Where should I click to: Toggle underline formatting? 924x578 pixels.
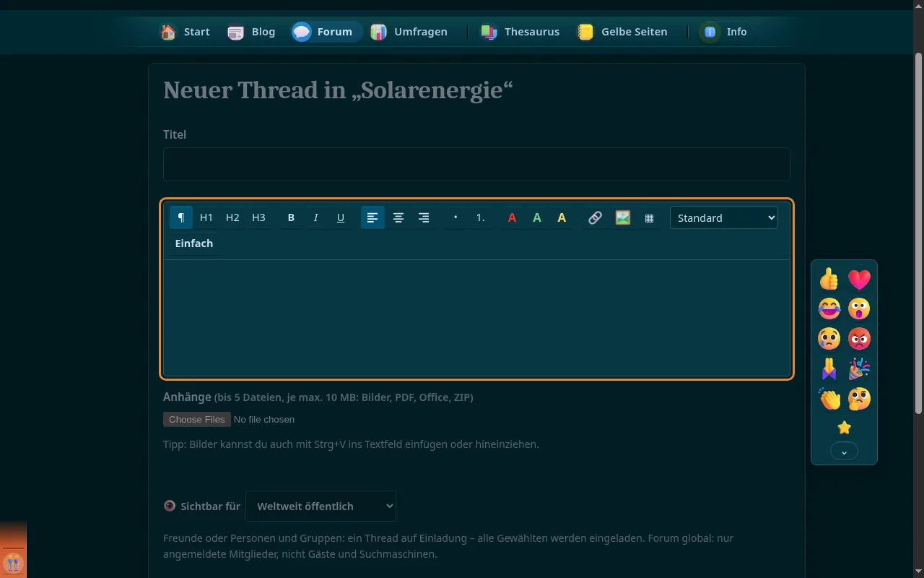tap(341, 217)
